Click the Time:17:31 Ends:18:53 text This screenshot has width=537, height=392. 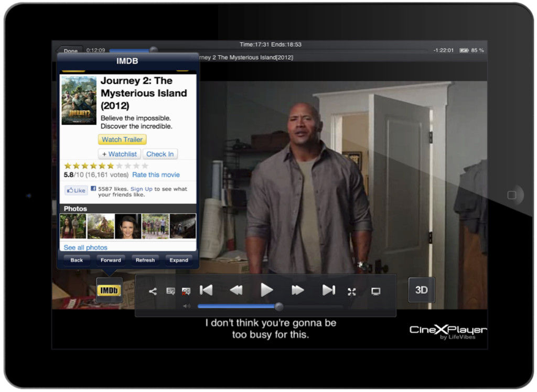tap(271, 45)
